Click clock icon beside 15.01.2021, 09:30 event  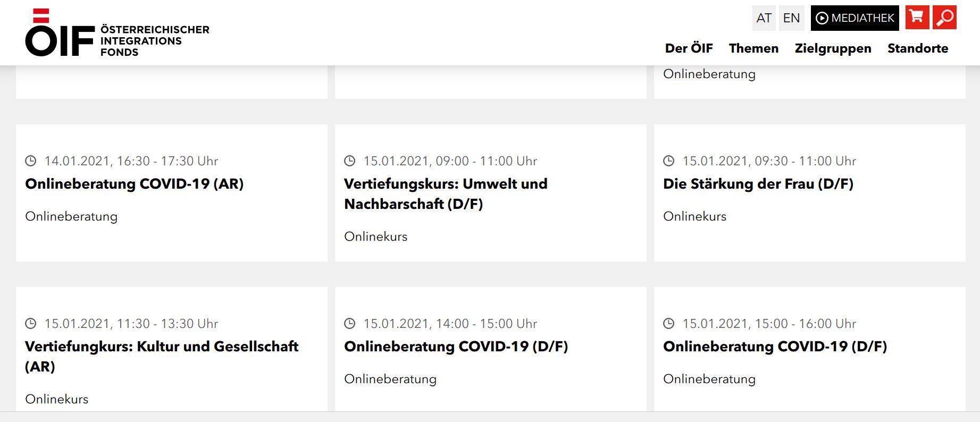[x=668, y=161]
